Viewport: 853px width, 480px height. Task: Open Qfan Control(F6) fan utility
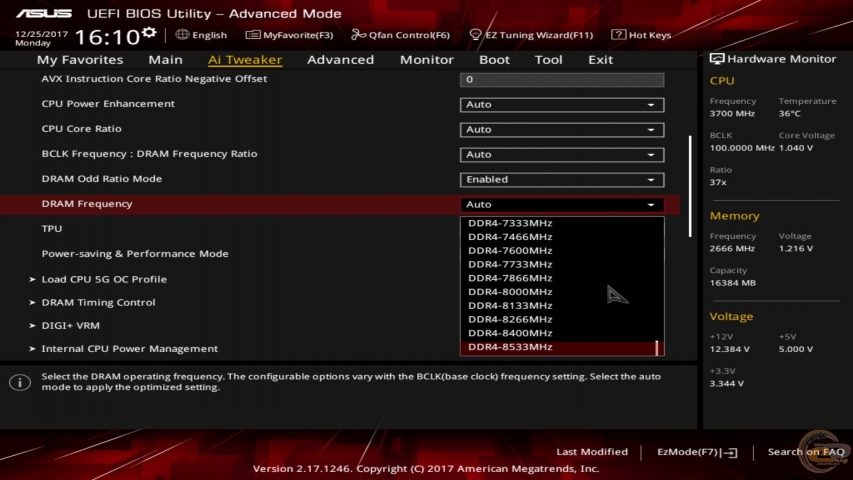402,35
